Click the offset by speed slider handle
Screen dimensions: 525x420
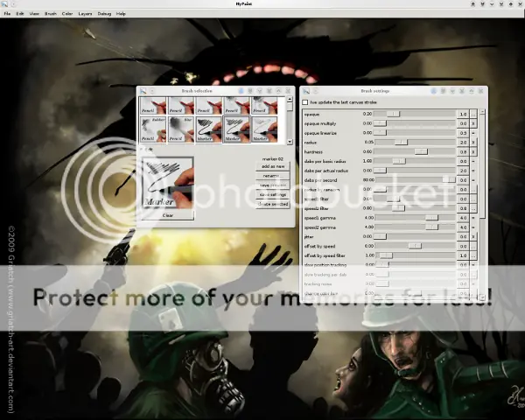pos(415,246)
